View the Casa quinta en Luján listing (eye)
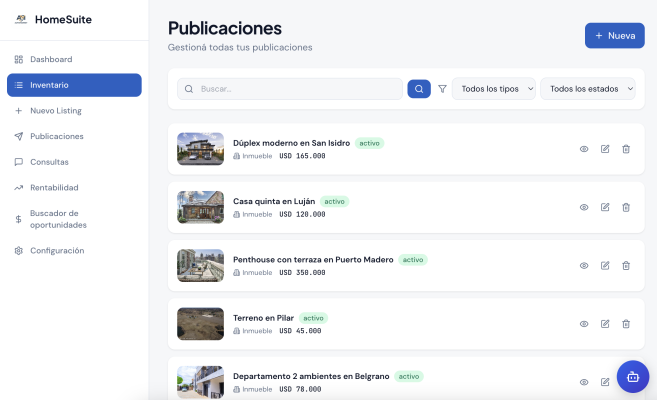 [584, 207]
